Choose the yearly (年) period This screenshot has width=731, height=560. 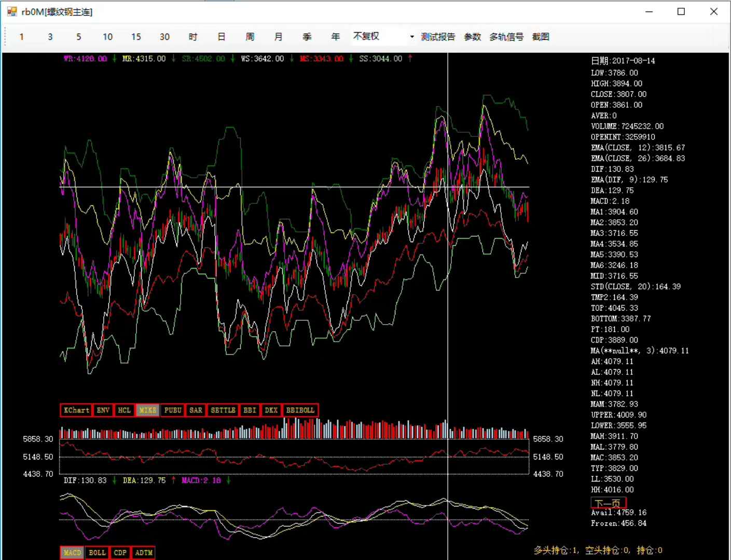coord(336,37)
